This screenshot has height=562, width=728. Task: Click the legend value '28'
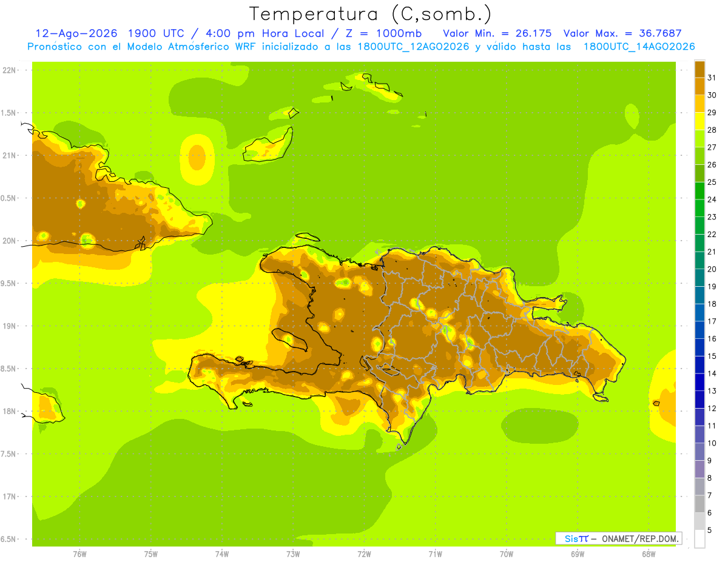(x=712, y=130)
